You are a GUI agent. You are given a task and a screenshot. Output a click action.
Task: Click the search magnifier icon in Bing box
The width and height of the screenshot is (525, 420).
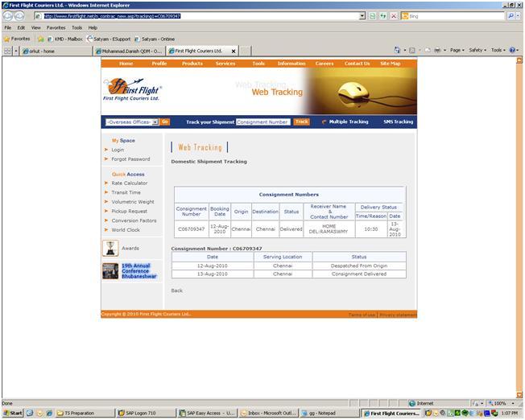tap(511, 16)
